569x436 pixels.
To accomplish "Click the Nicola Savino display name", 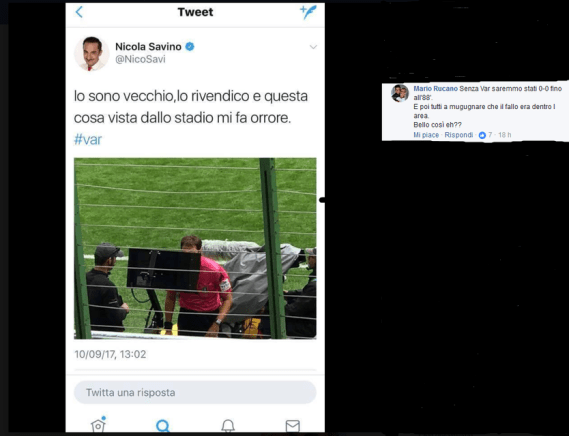I will point(148,46).
